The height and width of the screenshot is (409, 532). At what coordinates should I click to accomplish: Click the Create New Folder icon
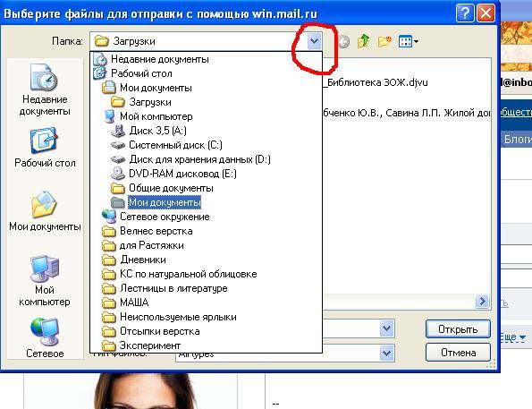point(384,41)
